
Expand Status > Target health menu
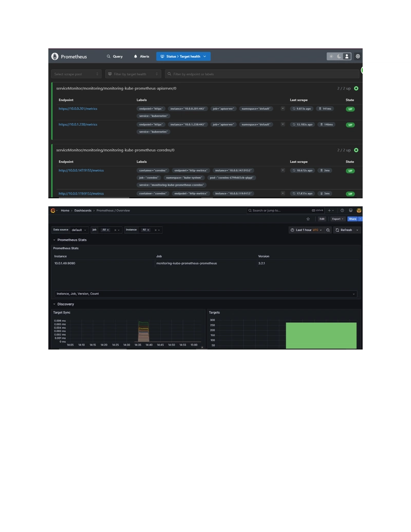[x=183, y=57]
